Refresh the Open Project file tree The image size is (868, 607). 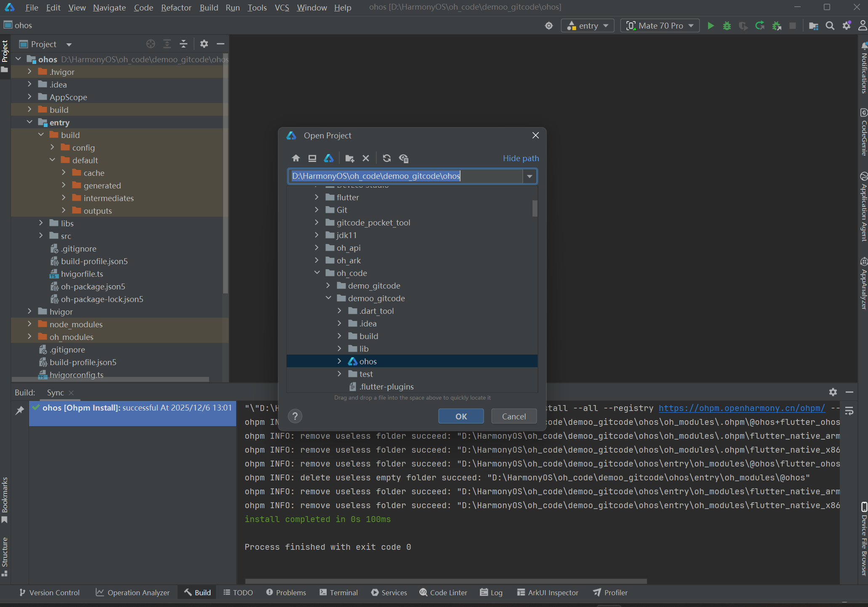click(386, 158)
